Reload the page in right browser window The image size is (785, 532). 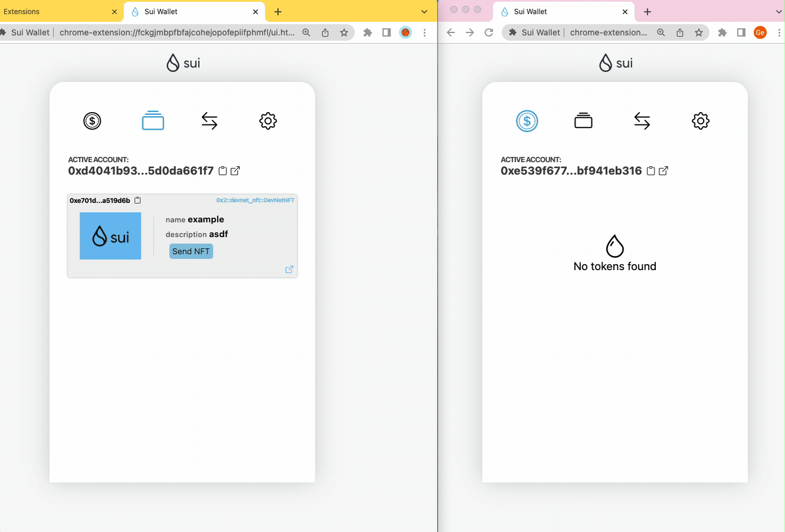tap(488, 32)
